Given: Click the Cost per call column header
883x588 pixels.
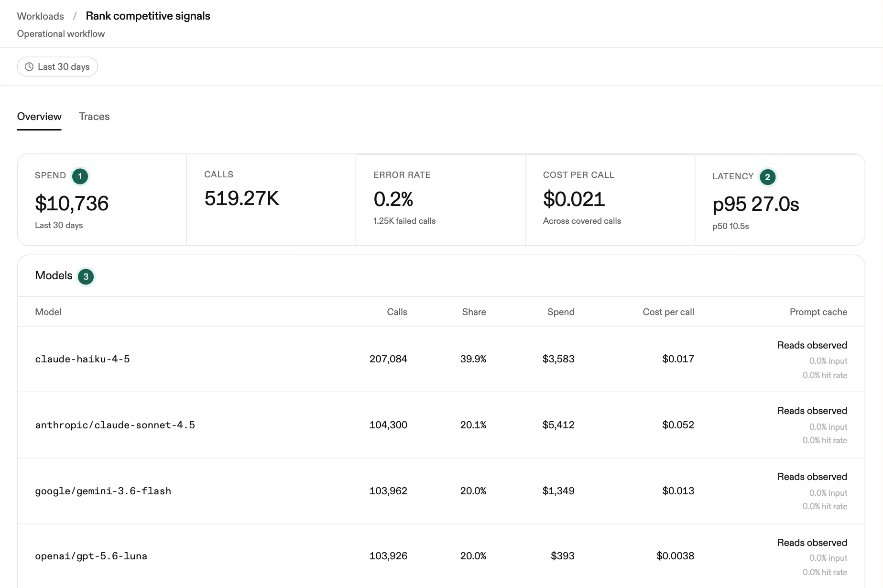Looking at the screenshot, I should (x=668, y=312).
